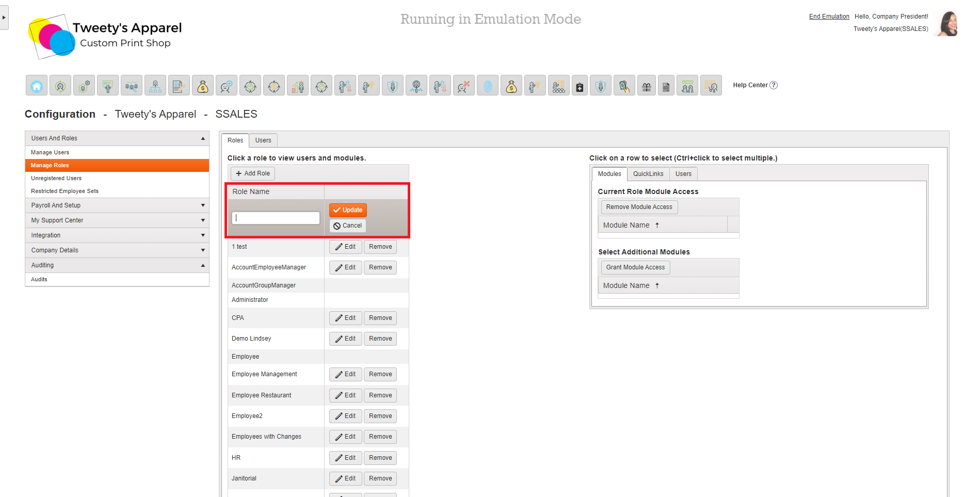Switch to the QuickLinks tab
Screen dimensions: 980x497
pos(648,174)
